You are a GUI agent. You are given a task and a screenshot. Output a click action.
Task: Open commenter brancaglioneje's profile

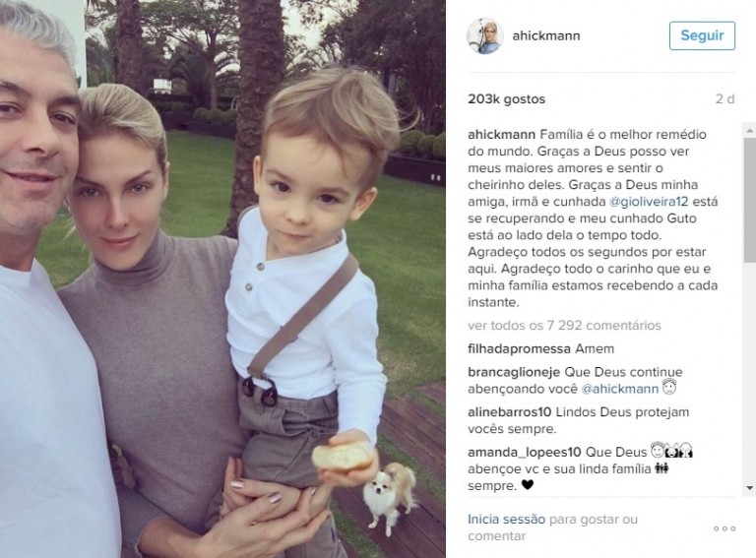(x=514, y=372)
